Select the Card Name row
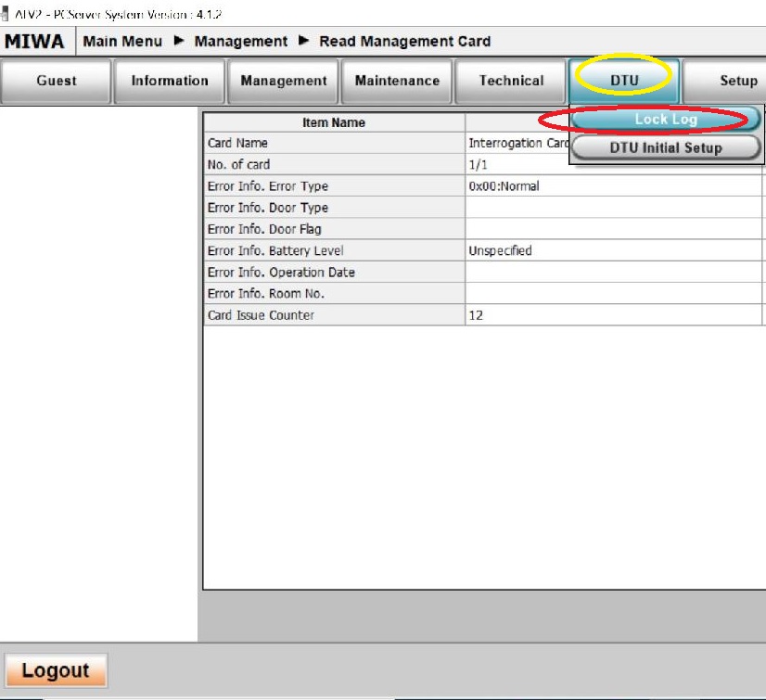Image resolution: width=766 pixels, height=700 pixels. [334, 144]
